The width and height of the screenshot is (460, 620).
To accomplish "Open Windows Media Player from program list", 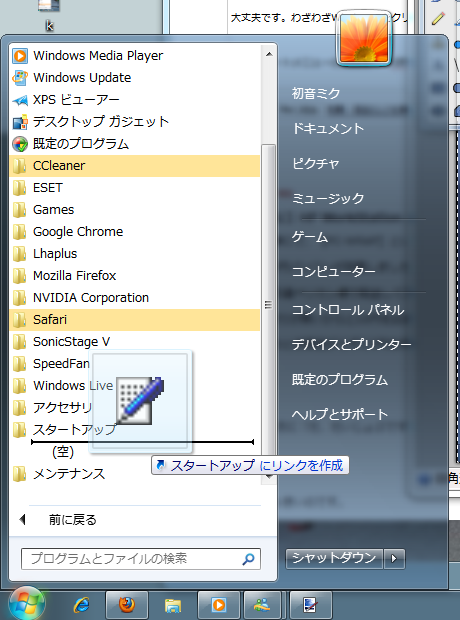I will [x=134, y=56].
